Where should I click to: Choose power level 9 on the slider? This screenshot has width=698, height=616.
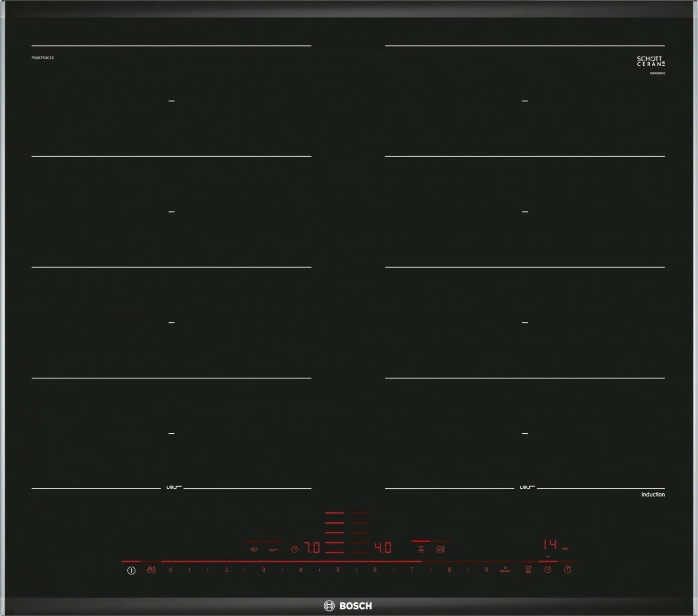[x=487, y=570]
